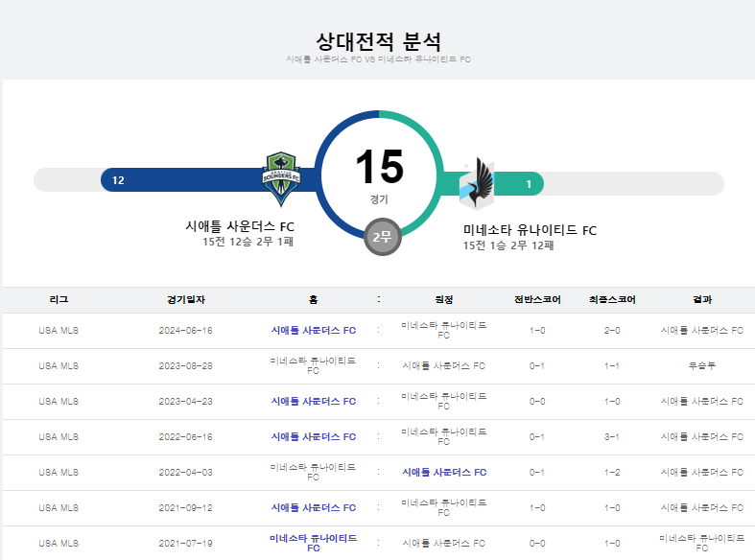Click the 원정 column header
Viewport: 755px width, 560px height.
click(x=444, y=299)
